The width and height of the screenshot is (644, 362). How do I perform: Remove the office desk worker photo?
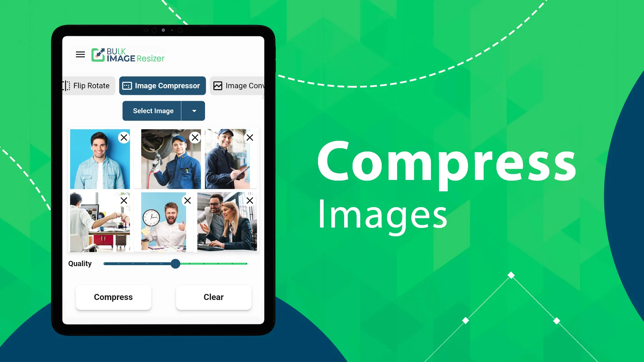tap(123, 201)
